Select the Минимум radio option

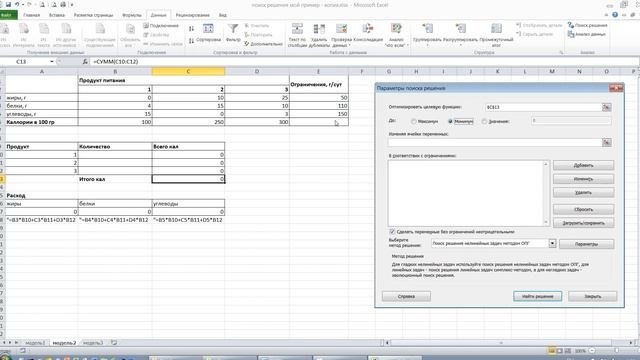451,121
